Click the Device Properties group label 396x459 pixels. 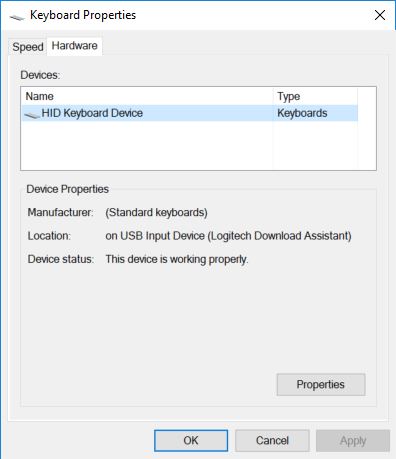[x=67, y=189]
